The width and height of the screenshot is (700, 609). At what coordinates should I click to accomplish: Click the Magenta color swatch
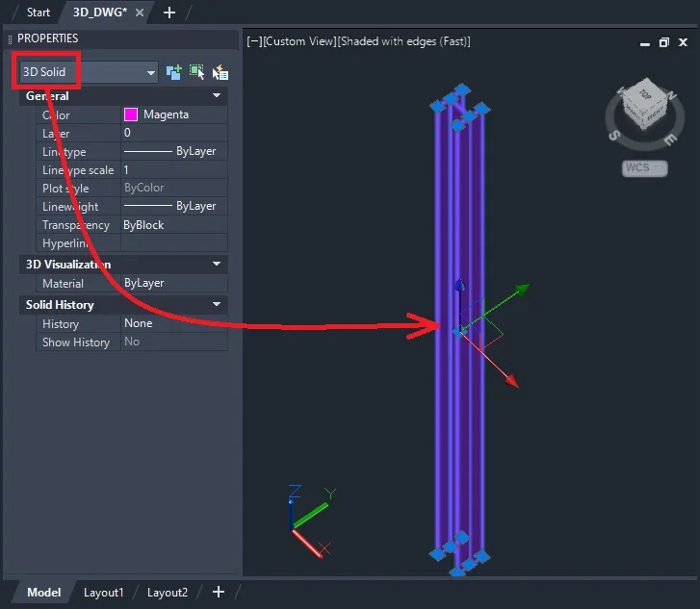[131, 114]
